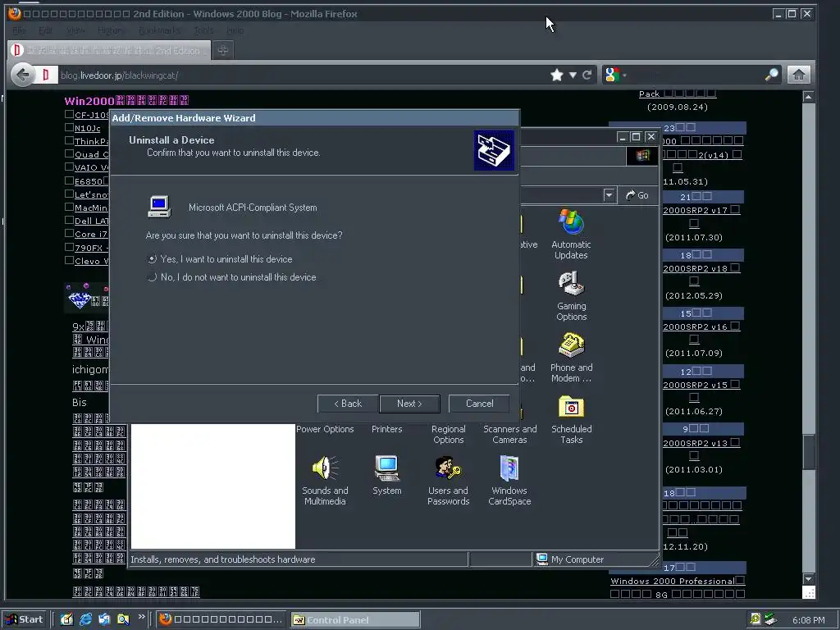The height and width of the screenshot is (630, 840).
Task: Open the search engine selector dropdown
Action: click(615, 75)
